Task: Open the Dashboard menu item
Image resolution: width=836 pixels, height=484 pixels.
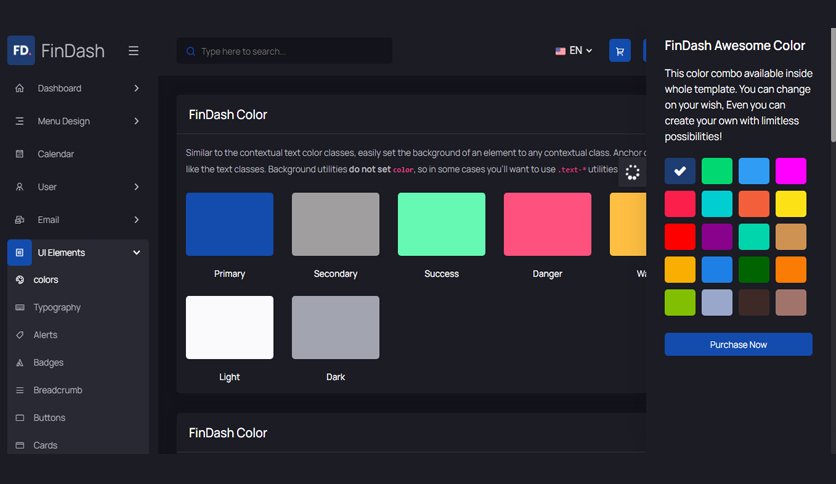Action: tap(78, 88)
